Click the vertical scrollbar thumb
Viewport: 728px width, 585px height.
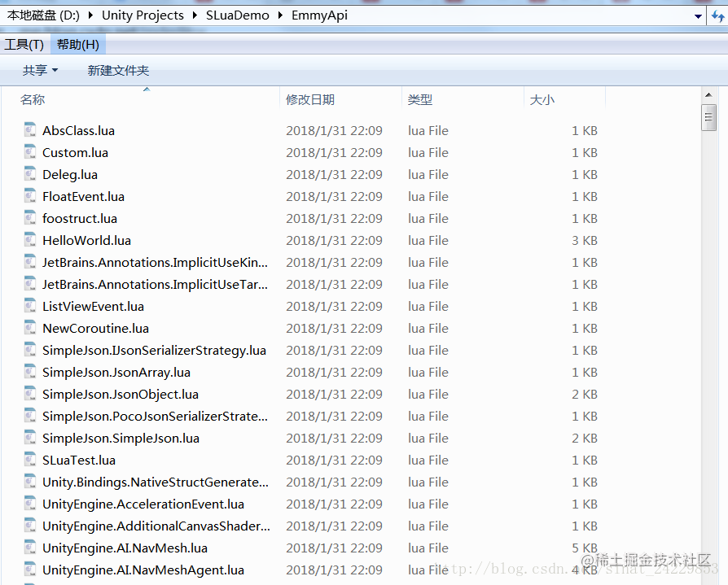tap(708, 117)
